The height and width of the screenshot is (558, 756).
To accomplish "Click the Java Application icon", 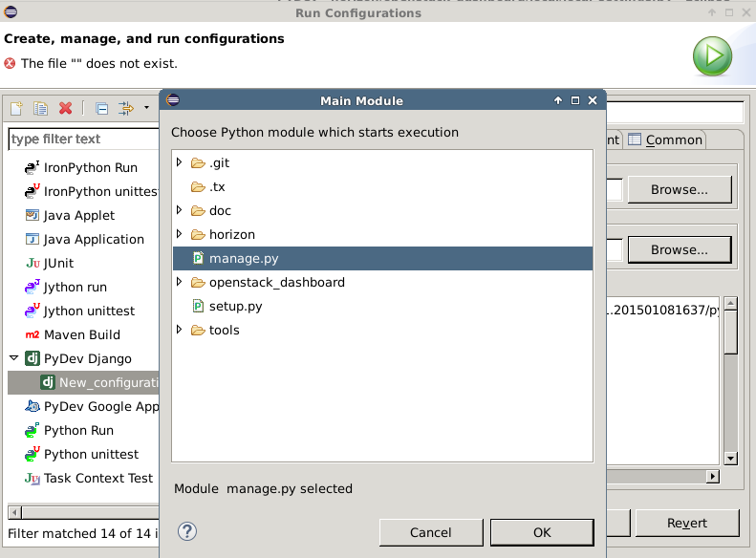I will 32,239.
